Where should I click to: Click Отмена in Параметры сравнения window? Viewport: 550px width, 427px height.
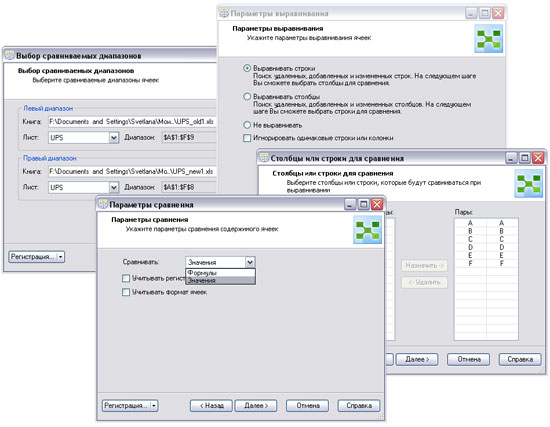(308, 406)
